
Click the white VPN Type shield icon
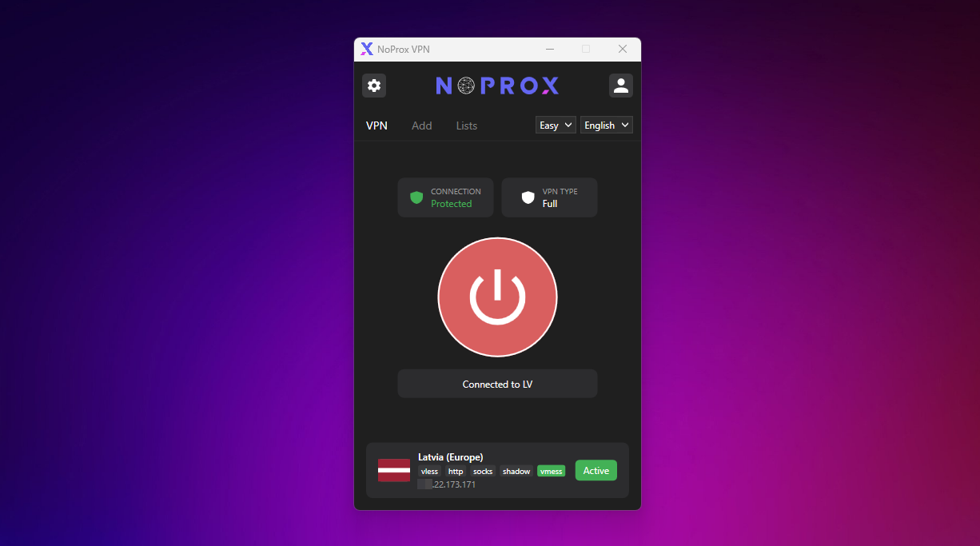point(528,197)
